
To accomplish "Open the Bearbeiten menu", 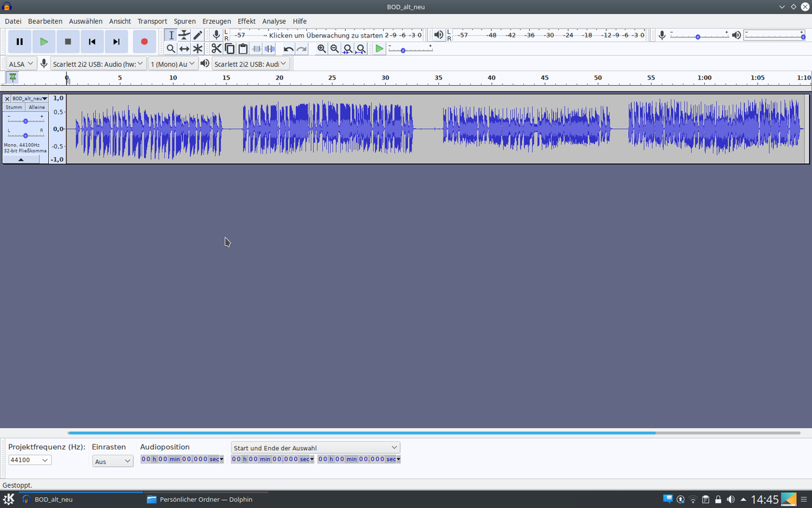I will tap(45, 21).
